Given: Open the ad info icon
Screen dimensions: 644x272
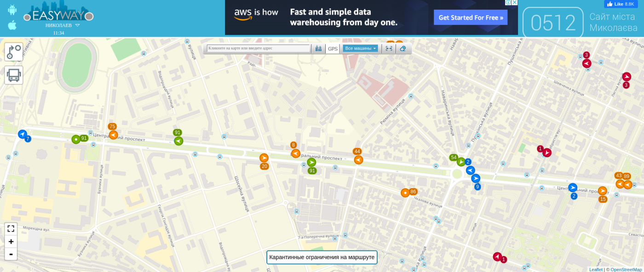Looking at the screenshot, I should point(508,2).
